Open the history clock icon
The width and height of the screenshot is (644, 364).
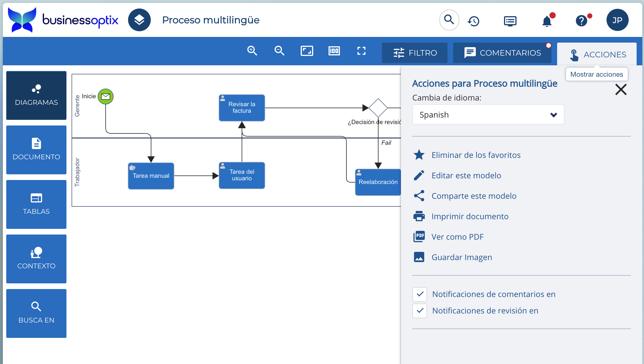(474, 21)
